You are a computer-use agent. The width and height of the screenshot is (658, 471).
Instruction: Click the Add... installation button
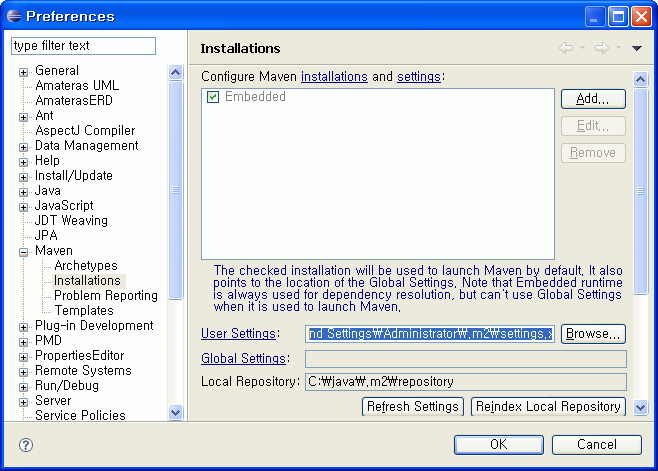pos(593,99)
